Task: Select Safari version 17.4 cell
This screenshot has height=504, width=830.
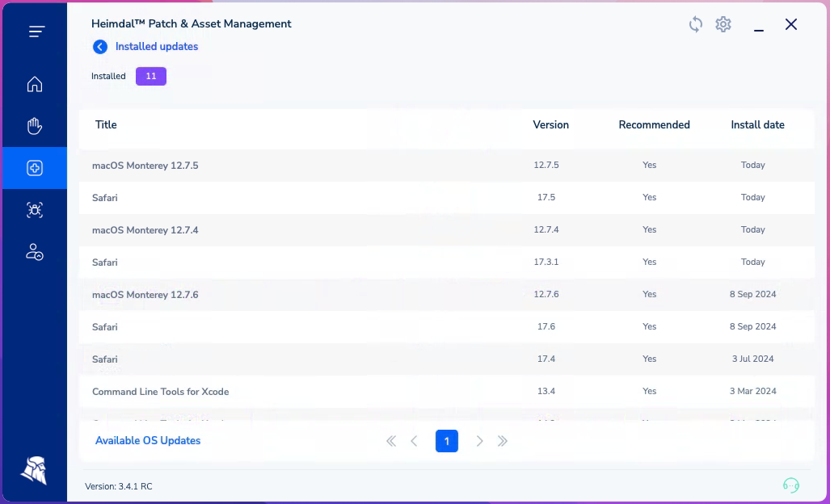Action: click(546, 359)
